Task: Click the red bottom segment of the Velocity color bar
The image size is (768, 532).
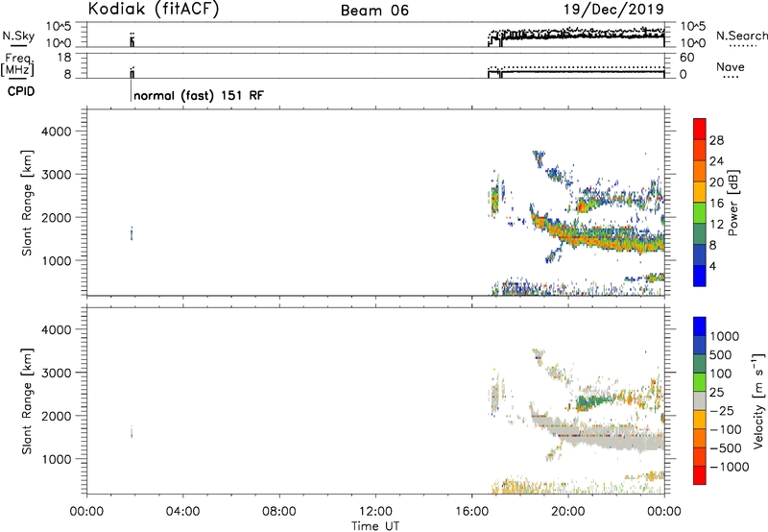Action: click(x=700, y=475)
